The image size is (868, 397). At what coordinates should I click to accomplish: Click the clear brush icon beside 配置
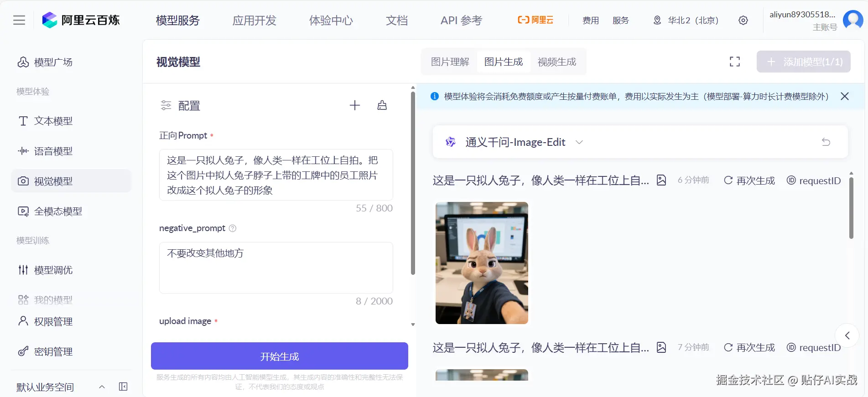coord(382,105)
